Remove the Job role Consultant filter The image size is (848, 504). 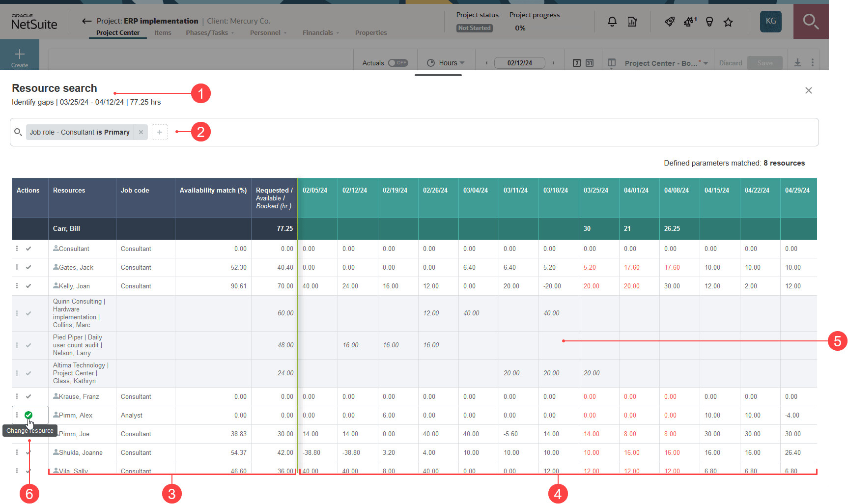point(141,132)
